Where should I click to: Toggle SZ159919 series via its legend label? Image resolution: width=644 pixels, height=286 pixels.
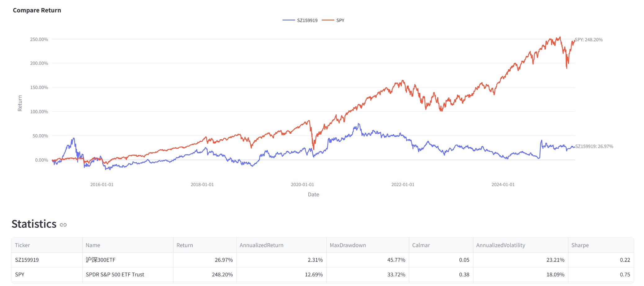tap(307, 20)
